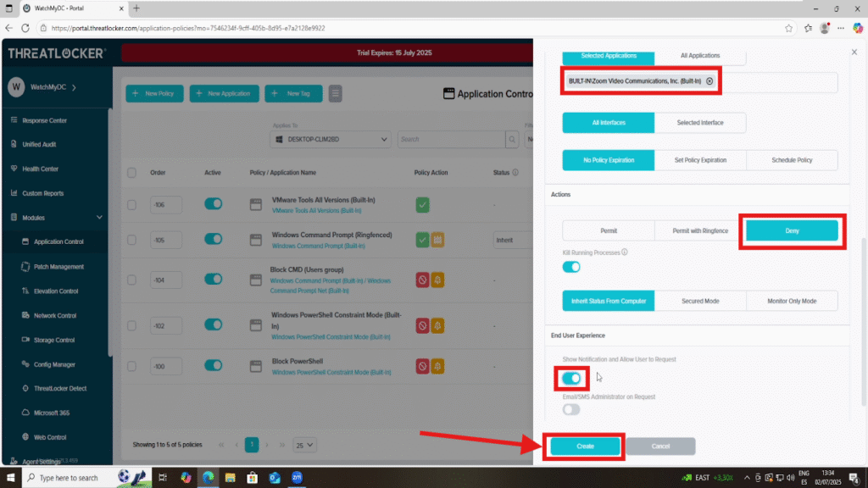Click the New Tag button

pyautogui.click(x=293, y=93)
